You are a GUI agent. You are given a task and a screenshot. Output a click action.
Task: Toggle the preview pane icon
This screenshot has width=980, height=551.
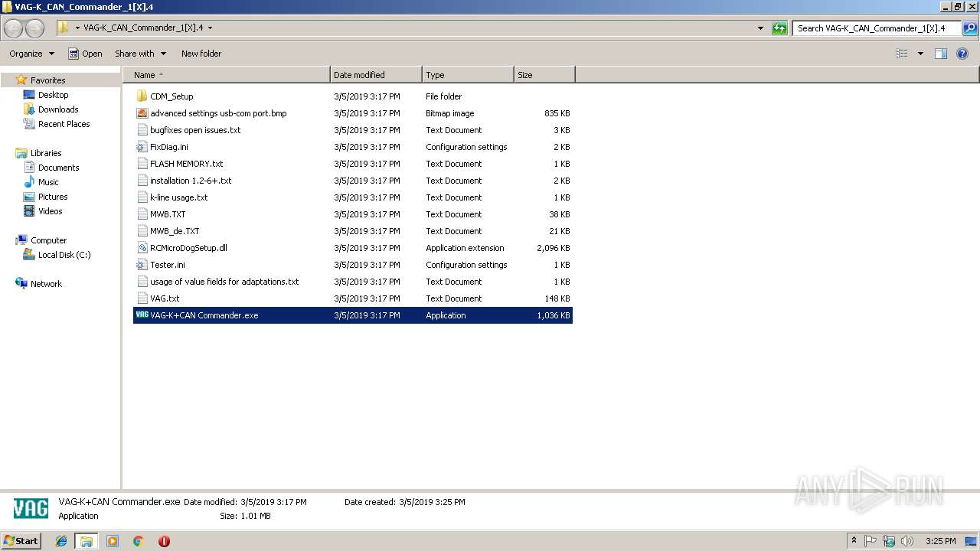click(x=941, y=54)
